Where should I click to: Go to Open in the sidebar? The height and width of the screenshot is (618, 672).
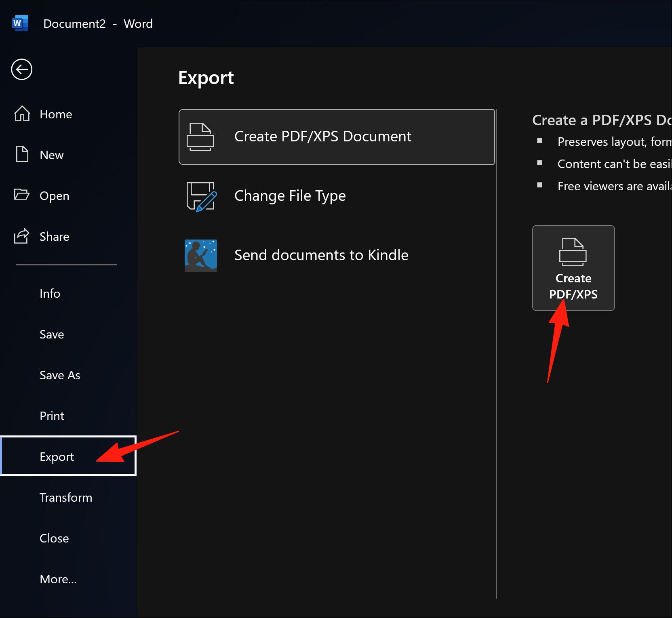68,196
